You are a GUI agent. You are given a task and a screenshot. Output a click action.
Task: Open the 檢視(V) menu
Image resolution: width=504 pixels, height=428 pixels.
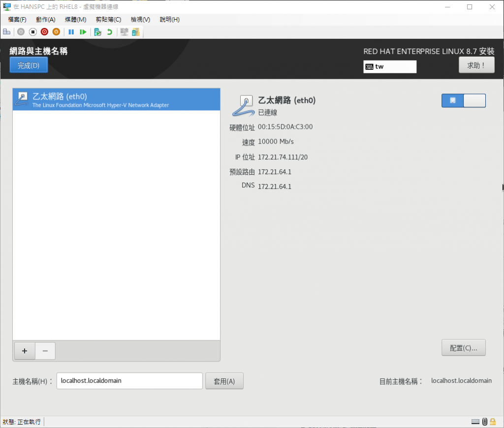(x=140, y=20)
